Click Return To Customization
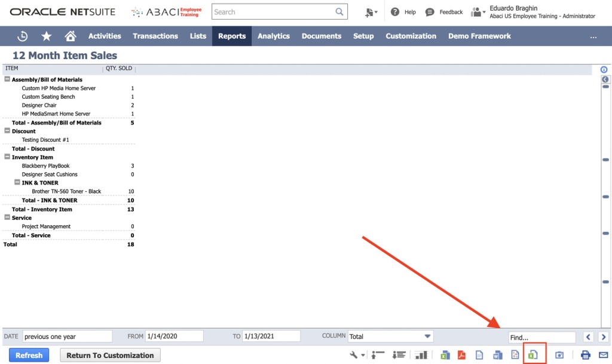The width and height of the screenshot is (612, 364). 110,354
